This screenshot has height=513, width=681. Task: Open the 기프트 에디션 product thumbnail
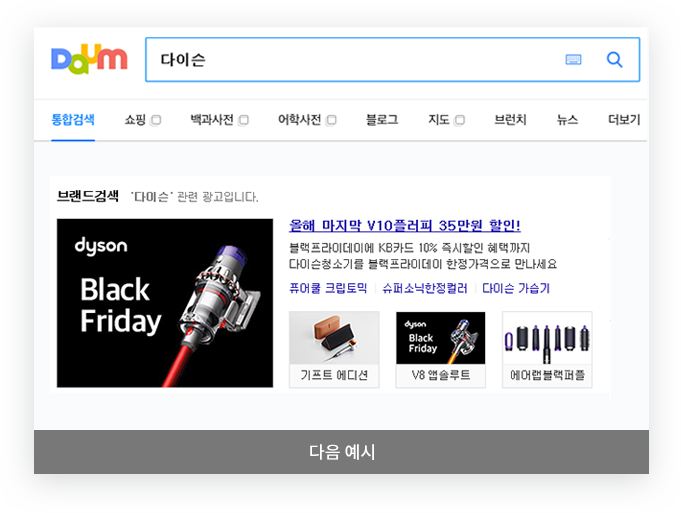point(334,349)
